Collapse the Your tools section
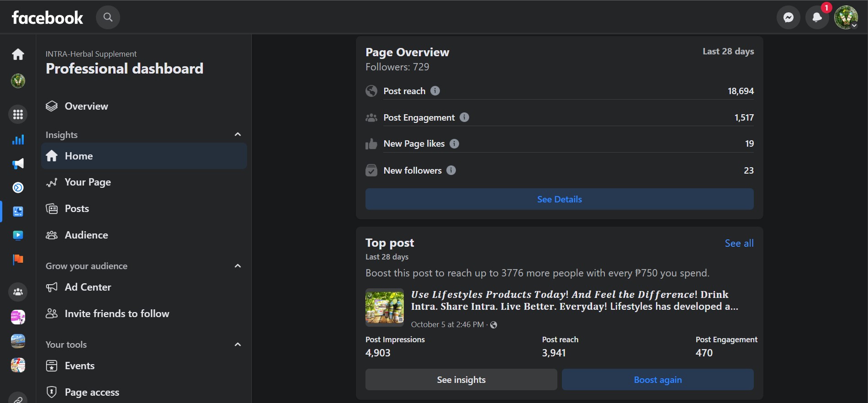The image size is (868, 403). click(x=238, y=345)
